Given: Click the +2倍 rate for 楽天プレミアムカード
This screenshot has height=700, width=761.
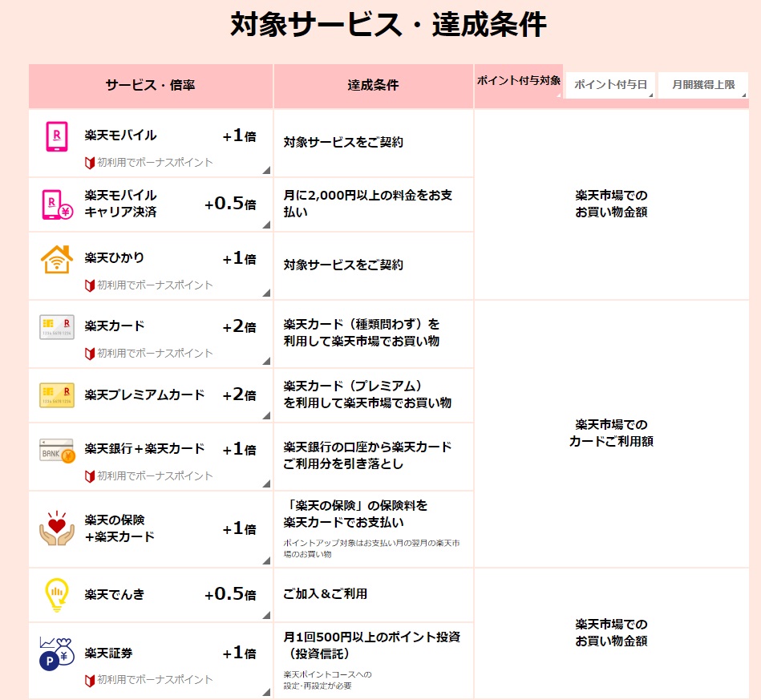Looking at the screenshot, I should click(x=239, y=395).
